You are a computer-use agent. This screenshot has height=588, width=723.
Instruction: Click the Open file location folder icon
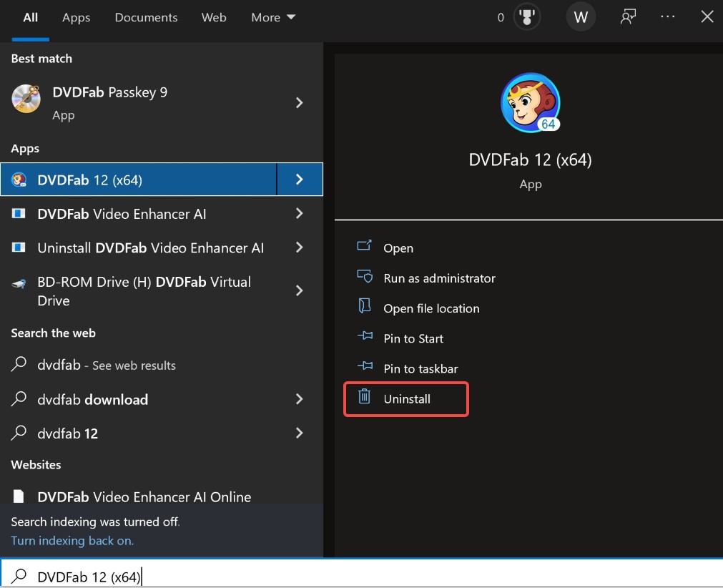click(x=365, y=308)
